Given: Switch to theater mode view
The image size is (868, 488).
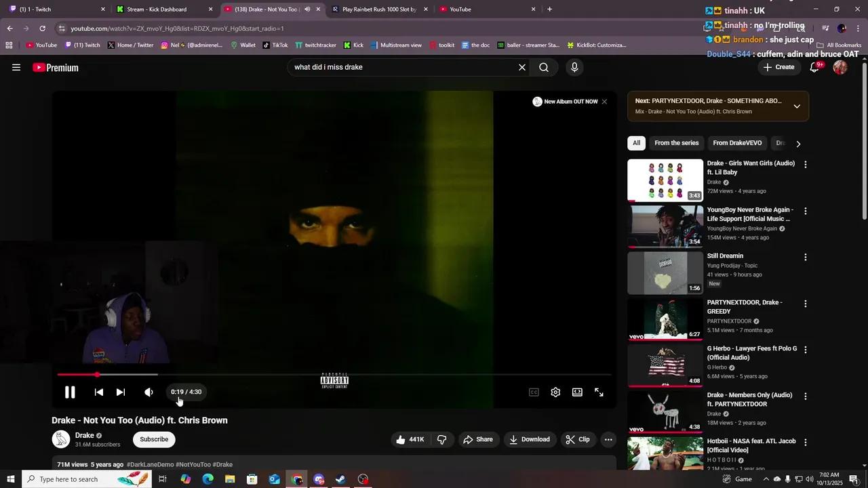Looking at the screenshot, I should (x=577, y=392).
